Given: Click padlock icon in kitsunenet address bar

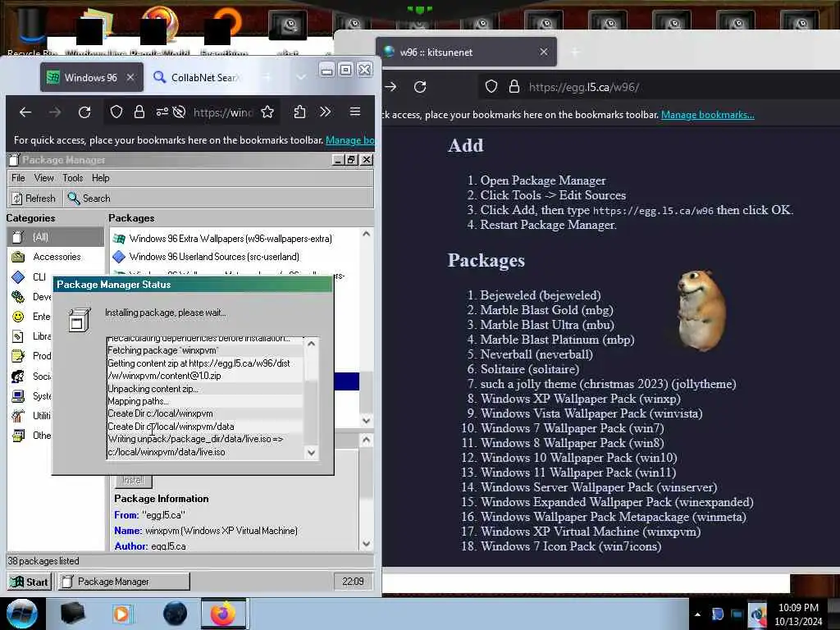Looking at the screenshot, I should (x=514, y=87).
